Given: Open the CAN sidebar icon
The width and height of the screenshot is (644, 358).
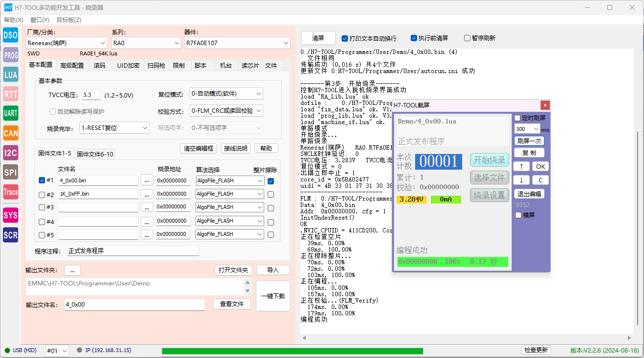Looking at the screenshot, I should (10, 133).
